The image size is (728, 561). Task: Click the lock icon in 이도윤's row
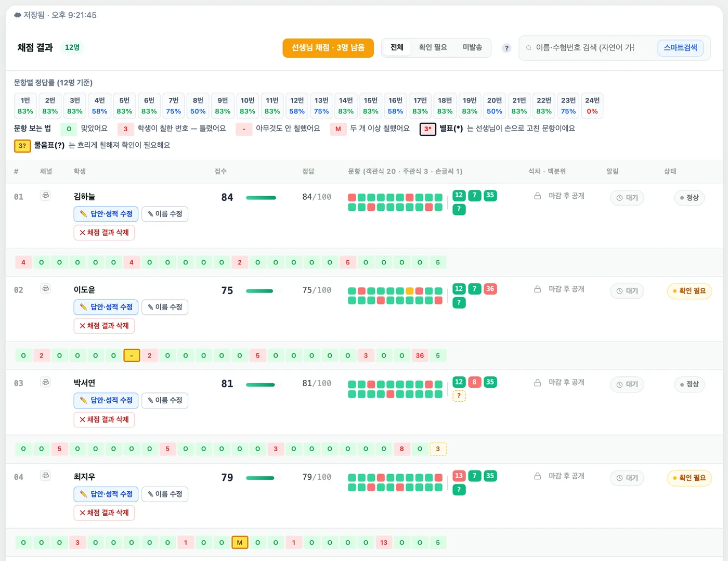coord(538,289)
